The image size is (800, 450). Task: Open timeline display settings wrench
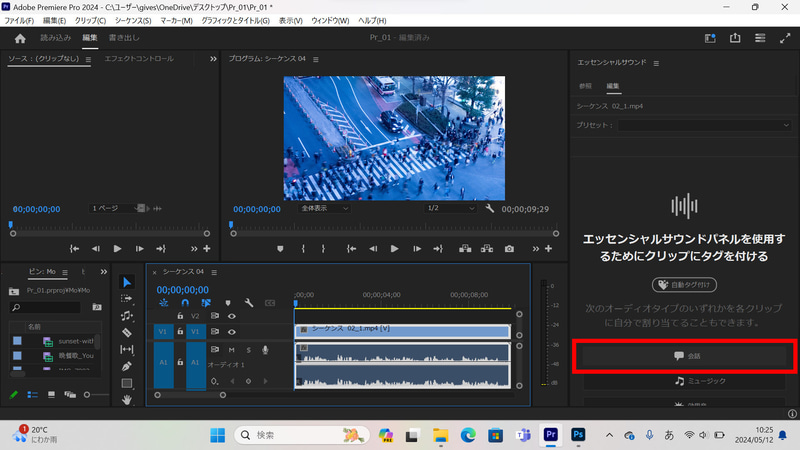coord(248,302)
